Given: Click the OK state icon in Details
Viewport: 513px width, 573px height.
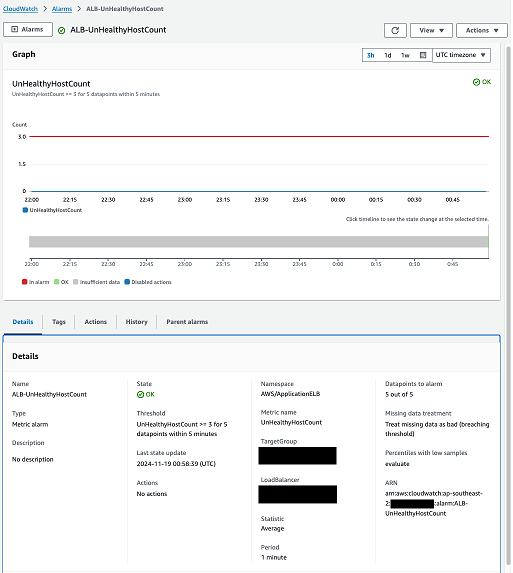Looking at the screenshot, I should (x=140, y=394).
